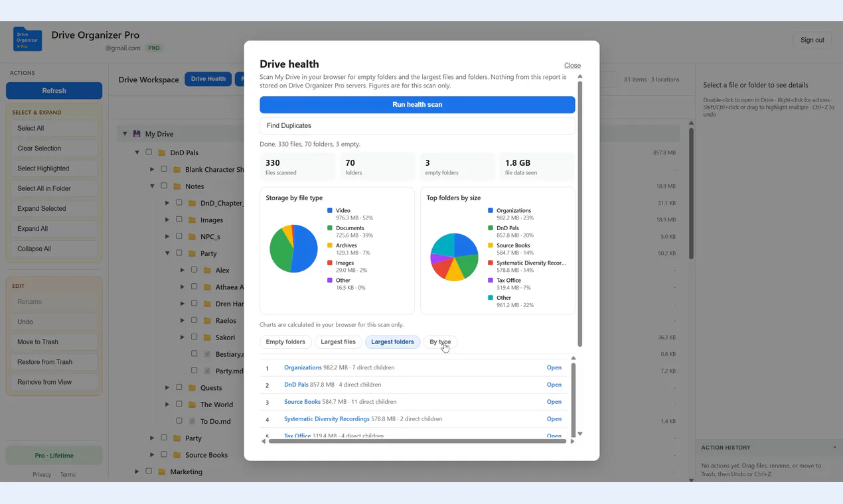843x504 pixels.
Task: Click the Raelos folder icon
Action: pos(208,321)
